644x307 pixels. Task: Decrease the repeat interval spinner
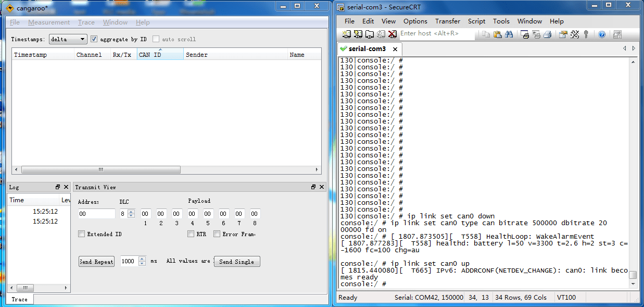142,264
